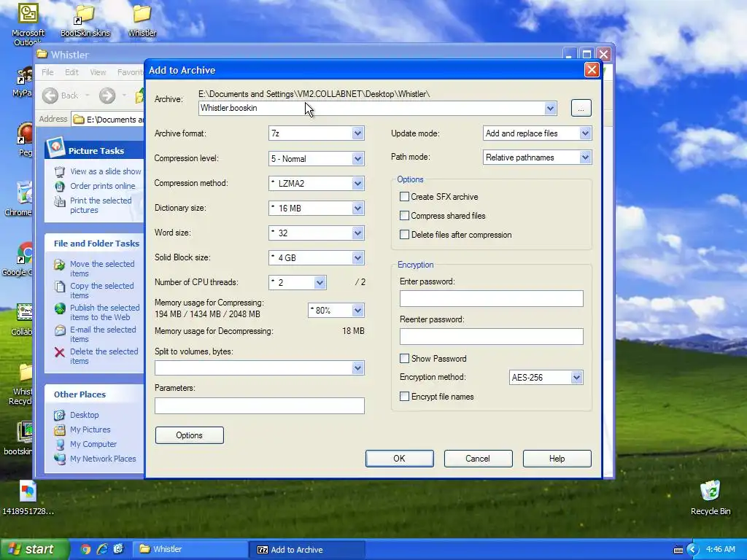Open the Microsoft Outlook desktop icon
Viewport: 747px width, 560px height.
click(28, 13)
